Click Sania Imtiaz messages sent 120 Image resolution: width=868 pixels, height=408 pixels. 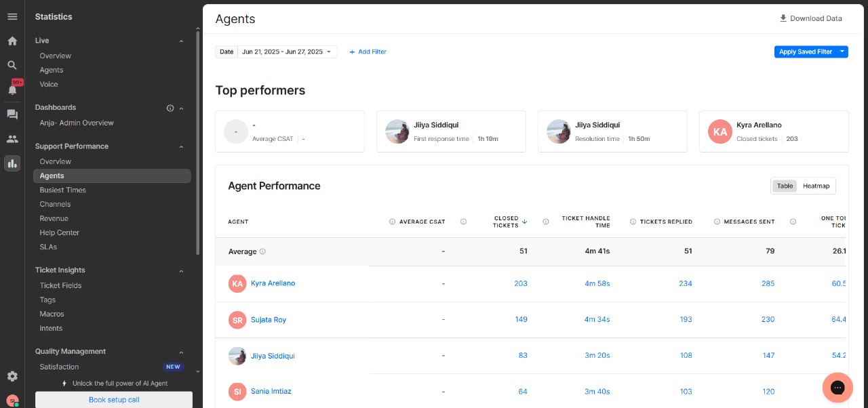coord(768,391)
